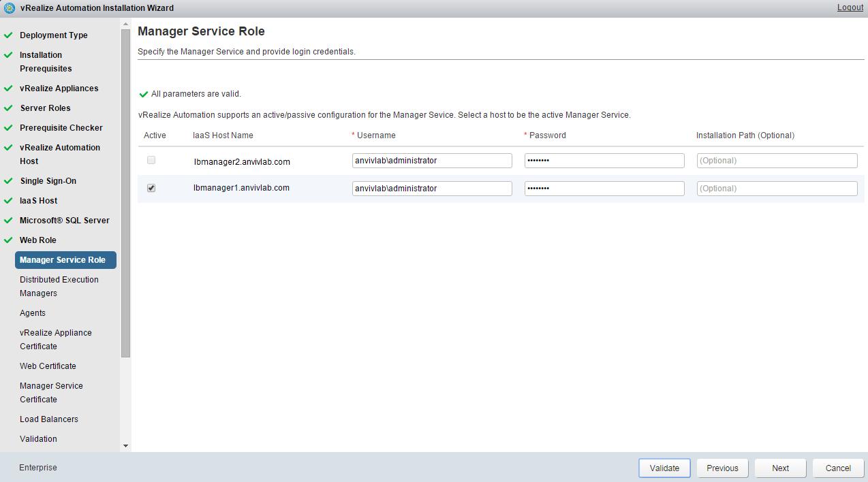Image resolution: width=868 pixels, height=482 pixels.
Task: Cancel the installation wizard
Action: click(x=838, y=468)
